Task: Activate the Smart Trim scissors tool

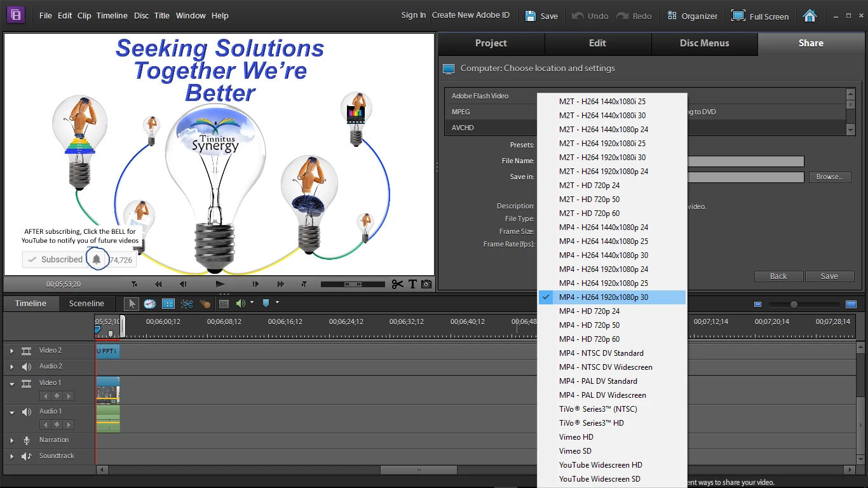Action: (x=187, y=304)
